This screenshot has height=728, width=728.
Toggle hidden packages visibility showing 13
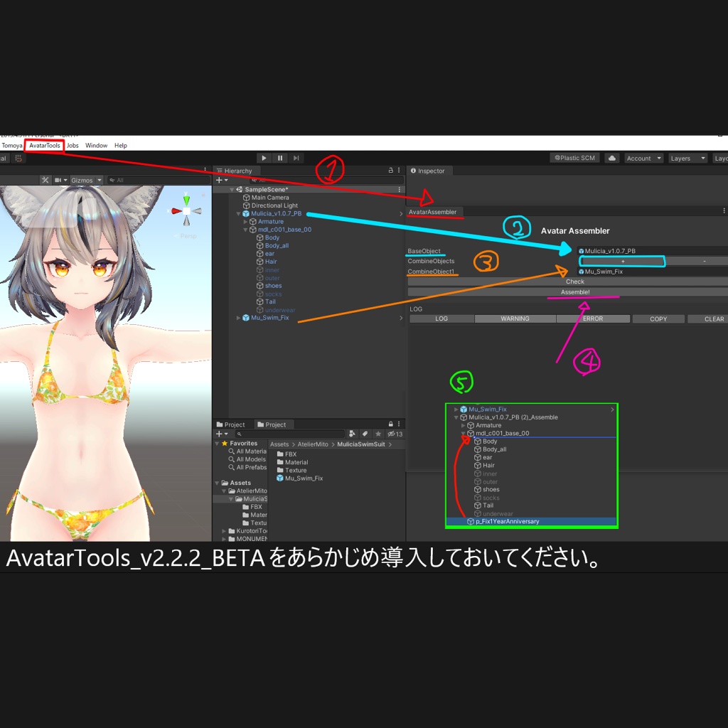tap(395, 434)
